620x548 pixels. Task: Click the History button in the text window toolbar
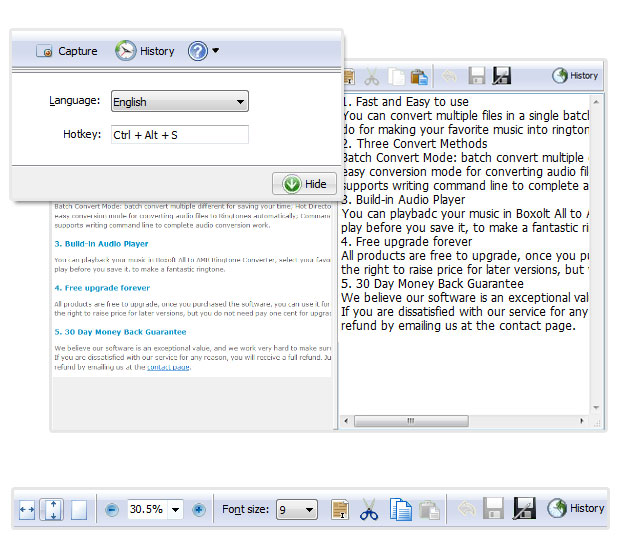pyautogui.click(x=575, y=76)
